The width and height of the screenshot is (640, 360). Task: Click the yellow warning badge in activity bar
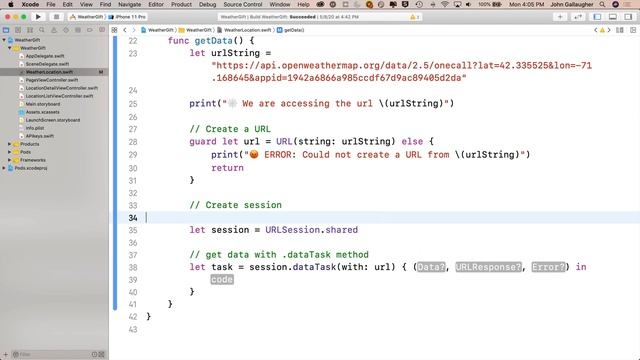[414, 17]
